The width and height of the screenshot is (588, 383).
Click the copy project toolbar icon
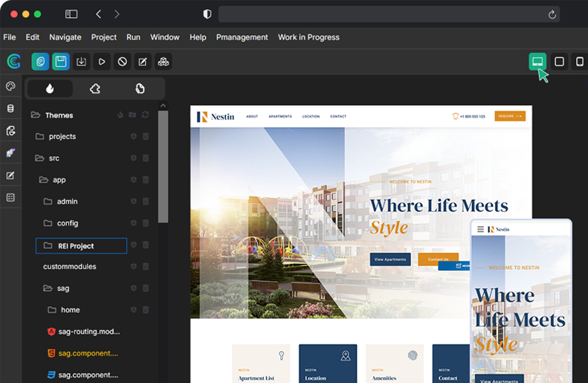[x=40, y=62]
